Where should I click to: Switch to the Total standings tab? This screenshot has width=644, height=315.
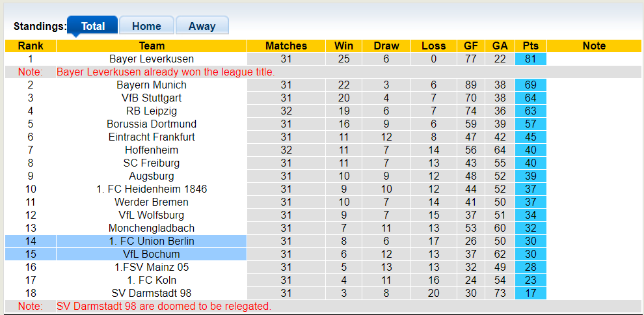click(92, 26)
